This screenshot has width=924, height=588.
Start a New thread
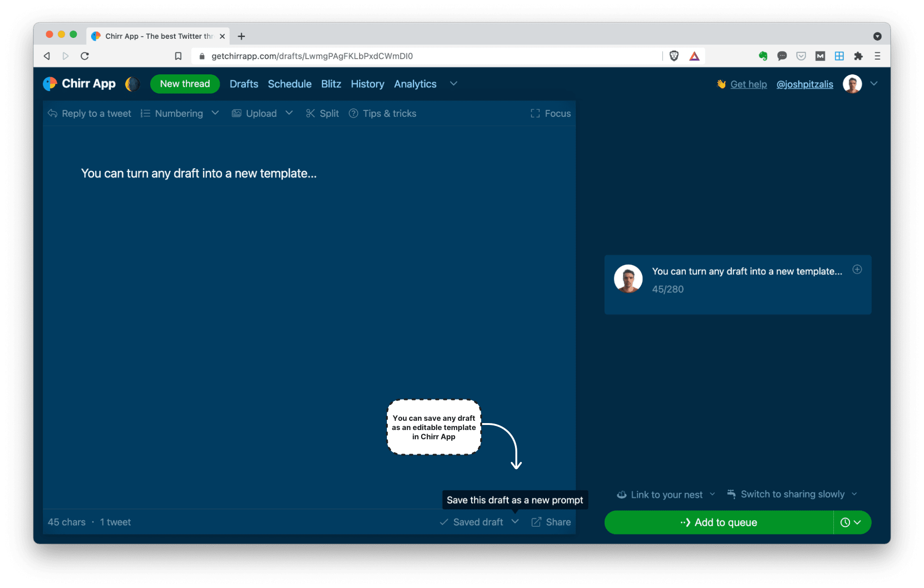pos(185,84)
